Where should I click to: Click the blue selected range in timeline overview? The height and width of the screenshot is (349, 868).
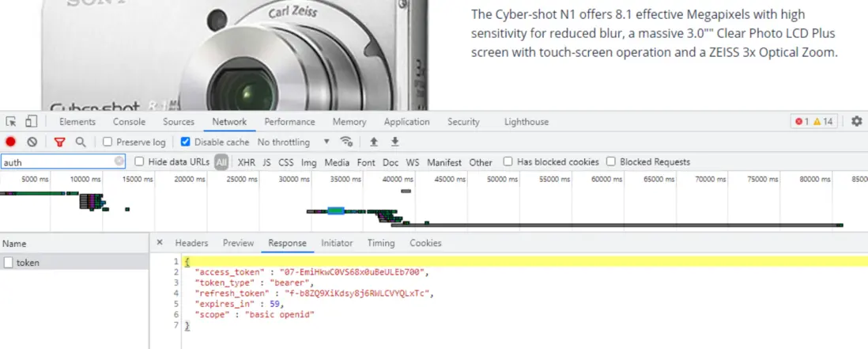336,211
